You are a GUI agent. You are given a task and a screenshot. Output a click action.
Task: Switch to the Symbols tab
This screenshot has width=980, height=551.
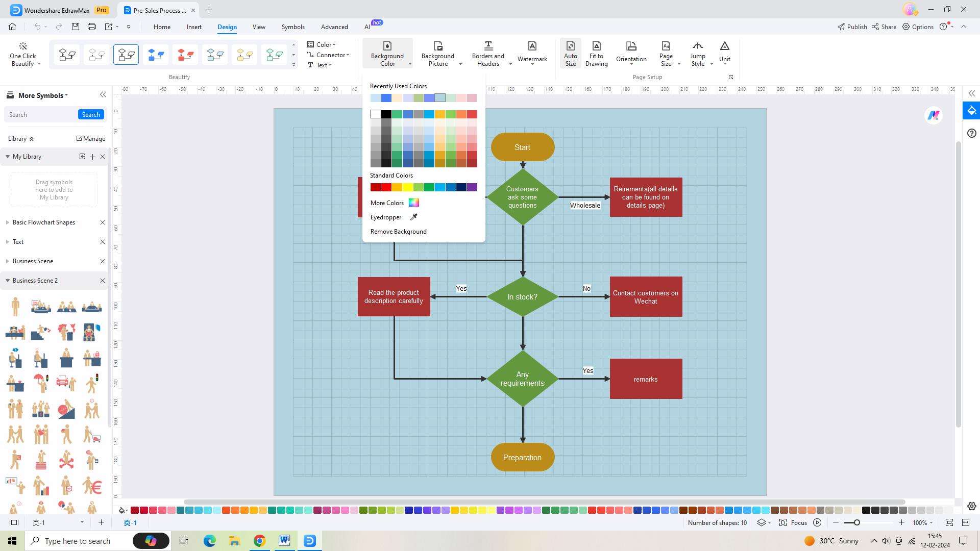pyautogui.click(x=293, y=27)
